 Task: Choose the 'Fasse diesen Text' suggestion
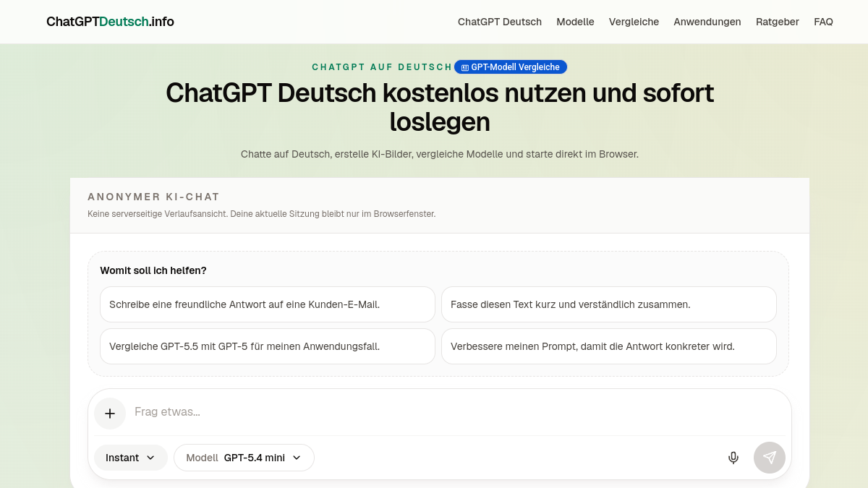pos(609,304)
